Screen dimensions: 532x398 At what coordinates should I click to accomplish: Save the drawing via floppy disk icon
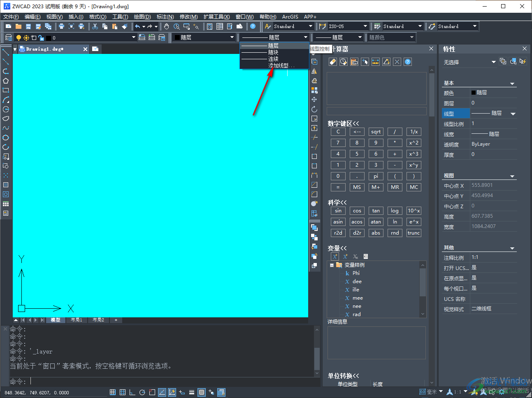click(x=28, y=26)
